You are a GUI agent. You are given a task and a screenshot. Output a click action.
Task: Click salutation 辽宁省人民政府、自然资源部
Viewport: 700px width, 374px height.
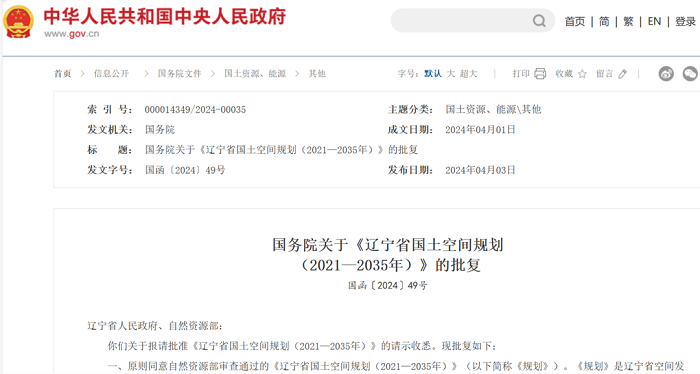pyautogui.click(x=154, y=326)
